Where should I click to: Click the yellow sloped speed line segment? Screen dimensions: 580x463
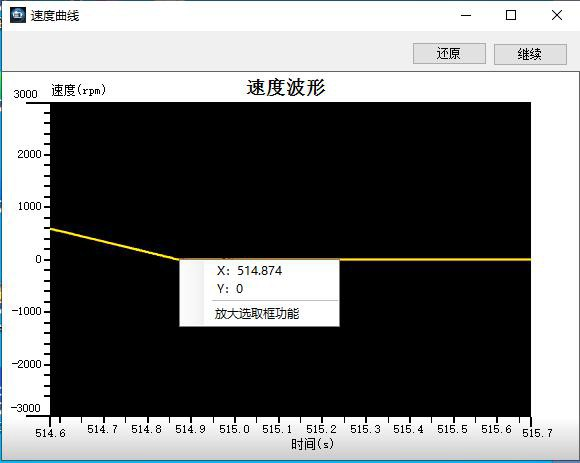click(x=114, y=244)
